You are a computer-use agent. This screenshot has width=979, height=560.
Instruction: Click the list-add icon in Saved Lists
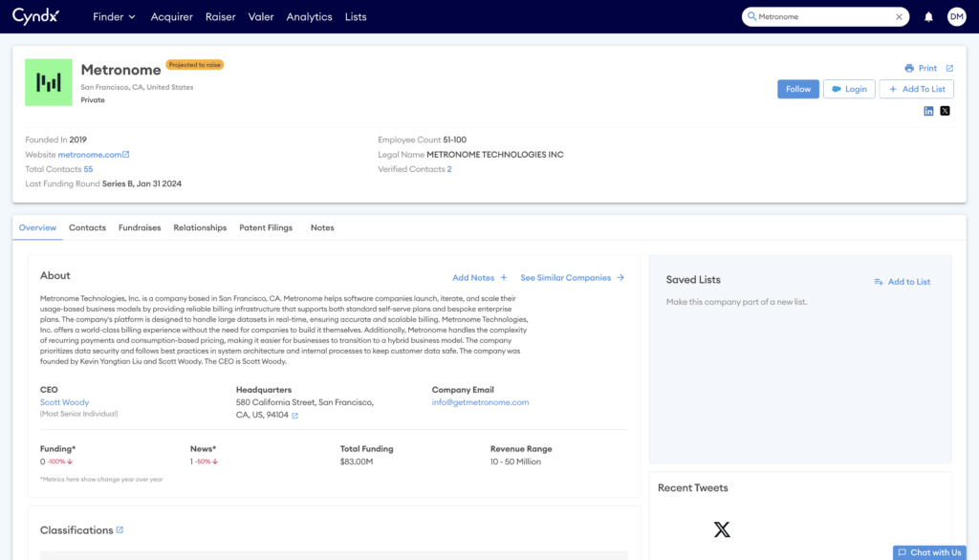tap(879, 282)
